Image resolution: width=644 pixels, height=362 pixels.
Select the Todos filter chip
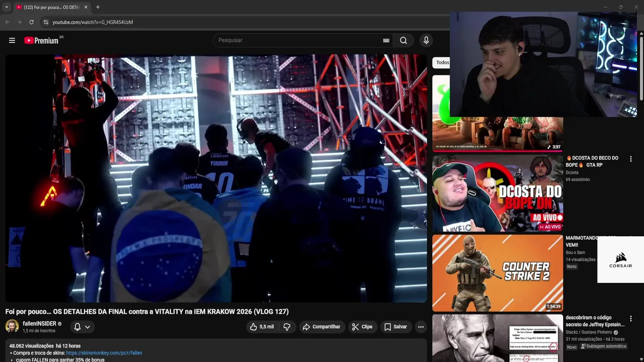coord(442,63)
